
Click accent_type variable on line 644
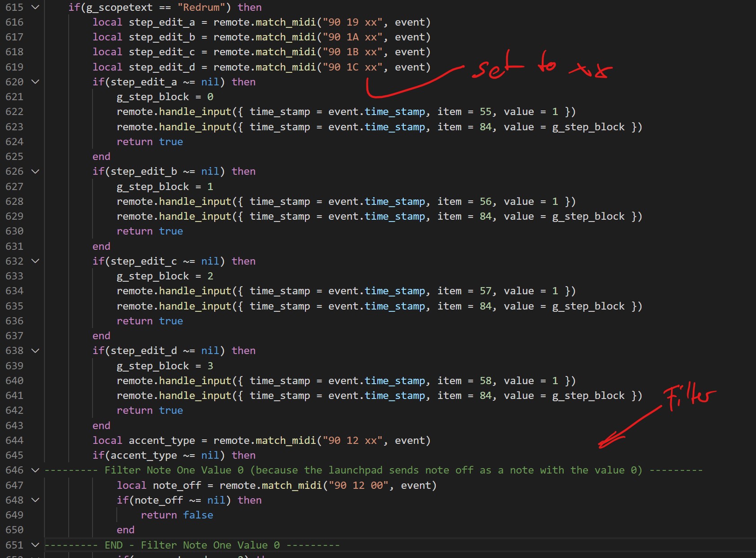click(x=162, y=441)
